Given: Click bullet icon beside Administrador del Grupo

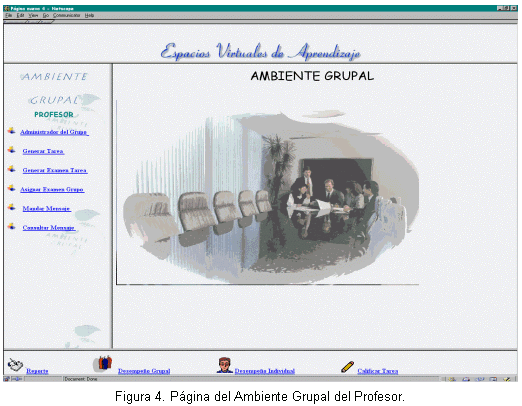Looking at the screenshot, I should [x=12, y=131].
